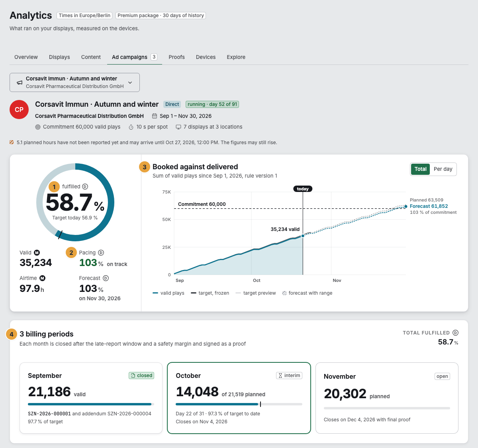Switch to the Devices tab
This screenshot has height=448, width=478.
point(206,57)
